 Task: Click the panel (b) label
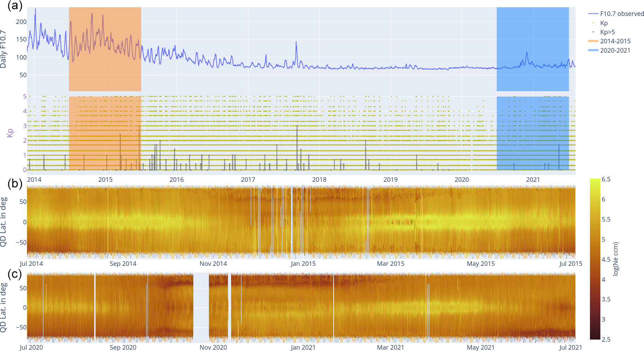click(15, 183)
